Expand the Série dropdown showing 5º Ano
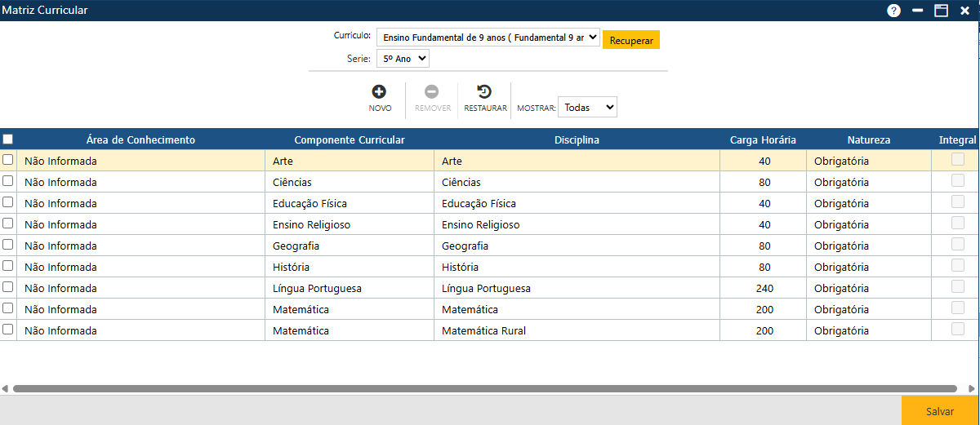The width and height of the screenshot is (980, 425). coord(403,59)
